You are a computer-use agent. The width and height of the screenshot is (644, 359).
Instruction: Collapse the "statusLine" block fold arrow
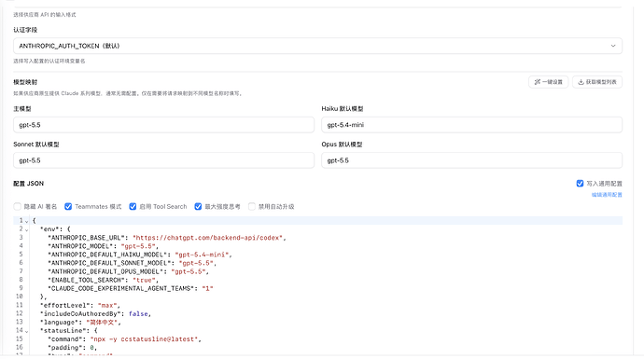tap(27, 331)
